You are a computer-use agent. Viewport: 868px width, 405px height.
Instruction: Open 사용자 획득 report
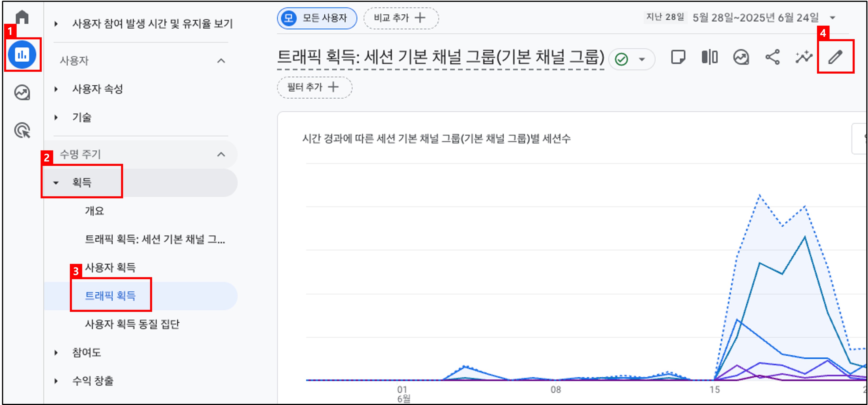point(110,267)
